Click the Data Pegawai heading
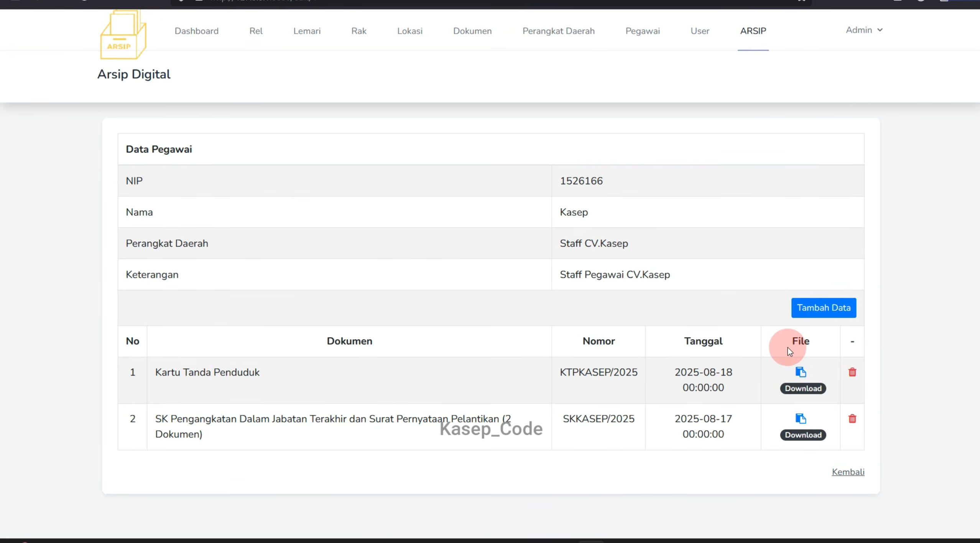Screen dimensions: 980x543 159,149
